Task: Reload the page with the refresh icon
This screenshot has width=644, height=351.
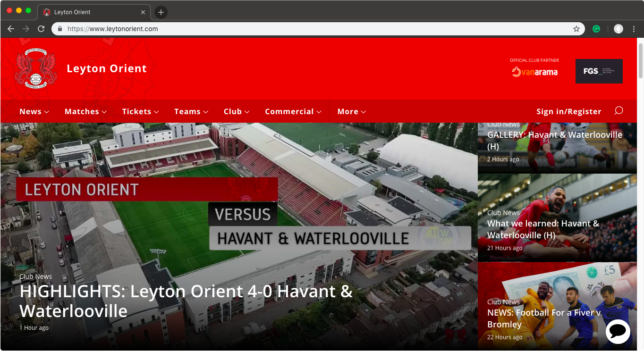Action: click(x=41, y=29)
